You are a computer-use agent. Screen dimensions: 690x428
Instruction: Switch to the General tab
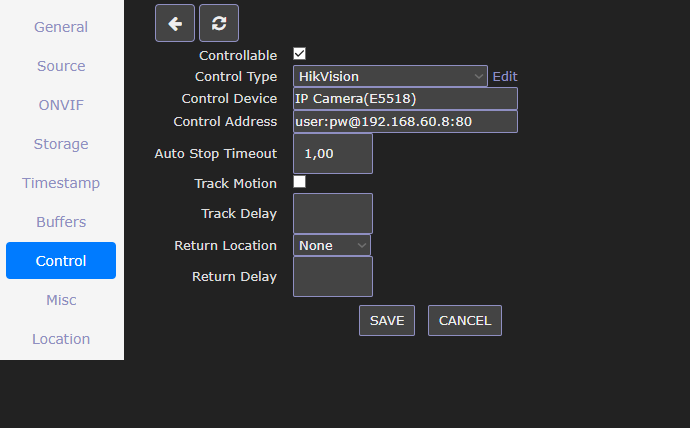61,27
